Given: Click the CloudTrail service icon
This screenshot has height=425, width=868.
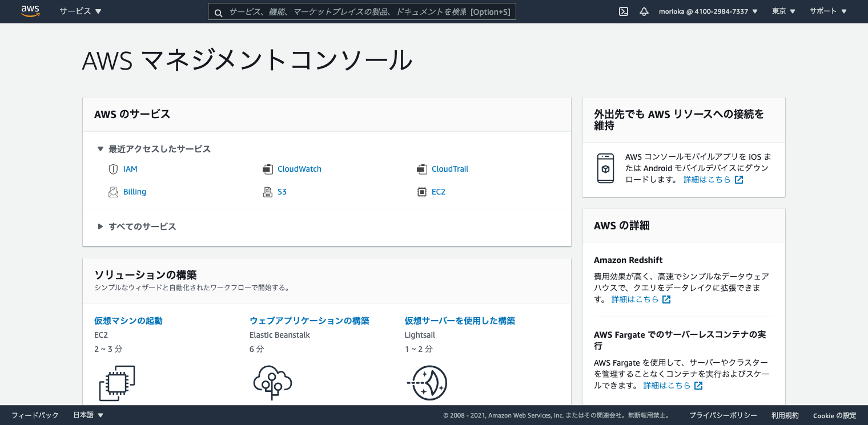Looking at the screenshot, I should click(422, 169).
